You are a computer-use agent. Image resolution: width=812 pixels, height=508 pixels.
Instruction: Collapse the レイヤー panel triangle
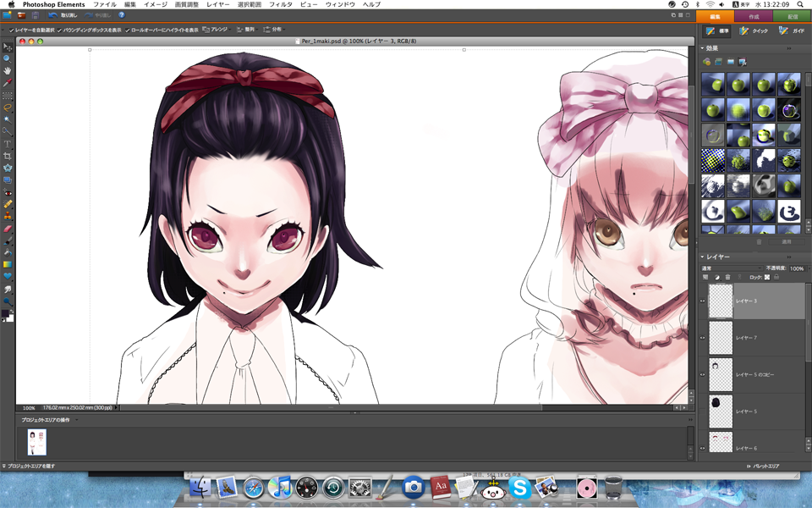click(703, 257)
